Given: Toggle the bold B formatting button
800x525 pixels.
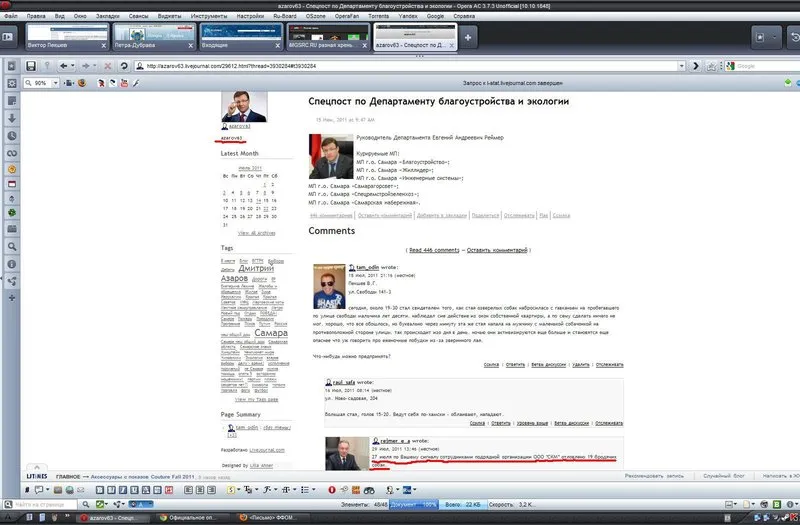Looking at the screenshot, I should click(100, 490).
